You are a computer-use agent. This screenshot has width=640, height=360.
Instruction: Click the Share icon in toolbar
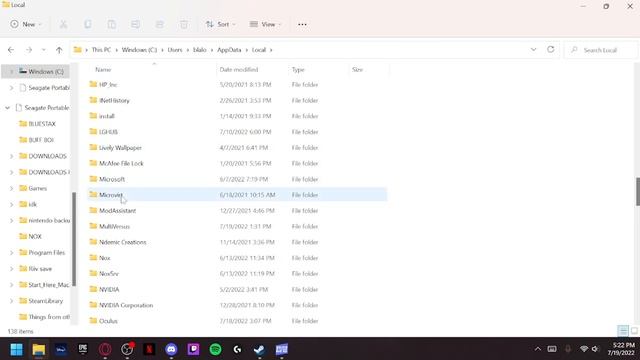(160, 24)
